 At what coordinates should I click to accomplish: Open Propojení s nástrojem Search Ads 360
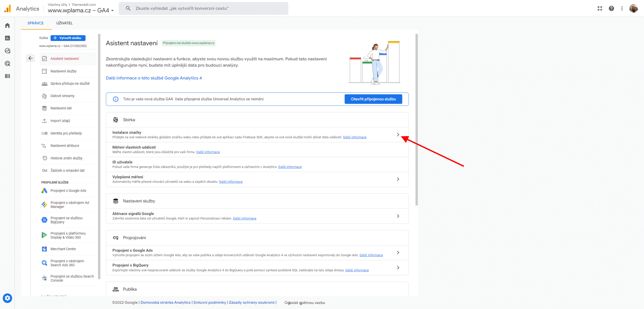(68, 263)
